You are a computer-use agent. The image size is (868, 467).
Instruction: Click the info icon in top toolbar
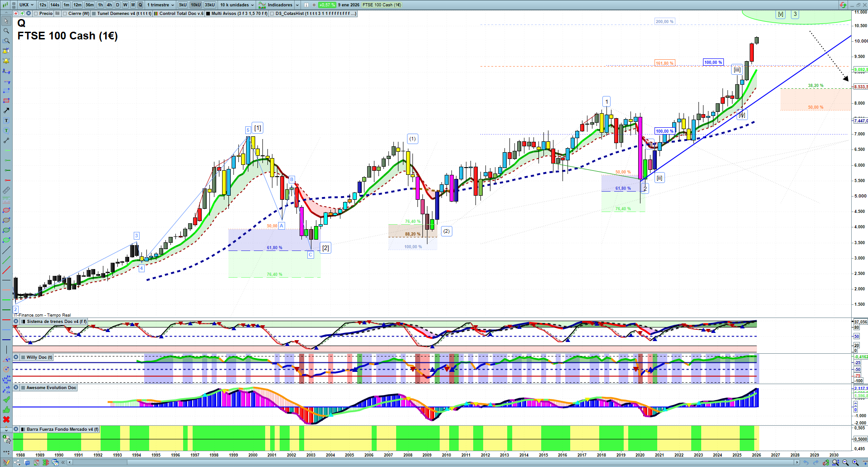click(306, 5)
